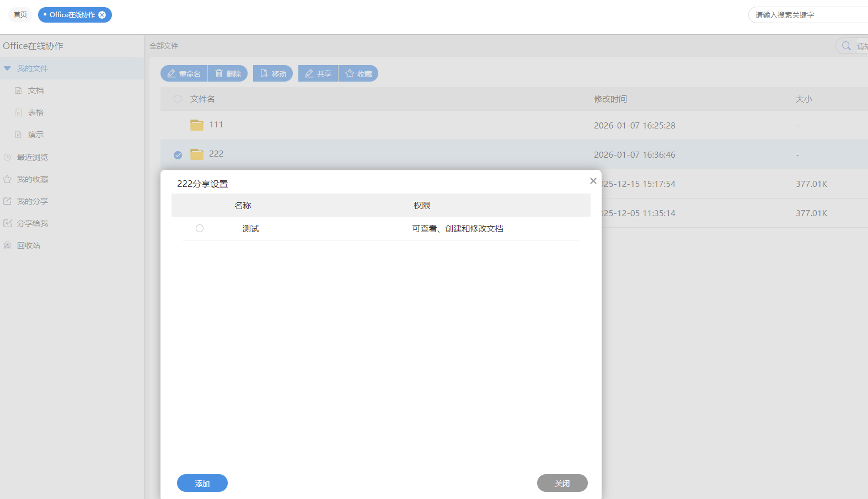
Task: Open 文档 in the sidebar
Action: click(36, 90)
